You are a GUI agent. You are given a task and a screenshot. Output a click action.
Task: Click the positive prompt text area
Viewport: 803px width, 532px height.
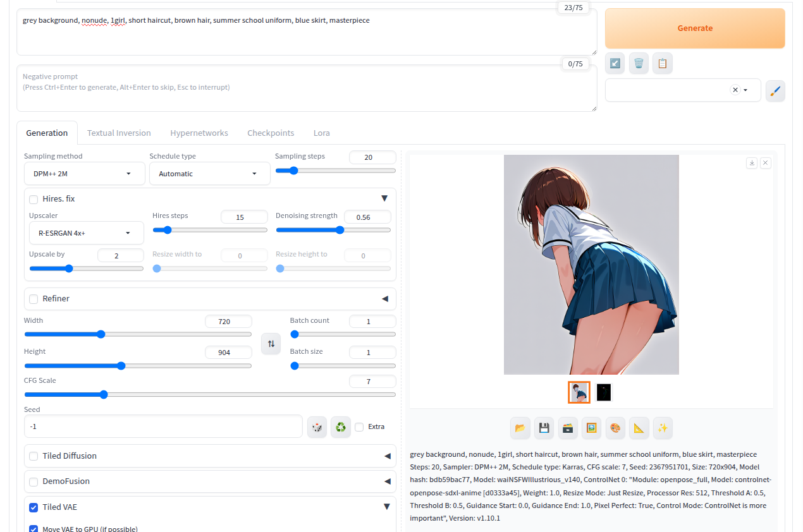[x=307, y=32]
